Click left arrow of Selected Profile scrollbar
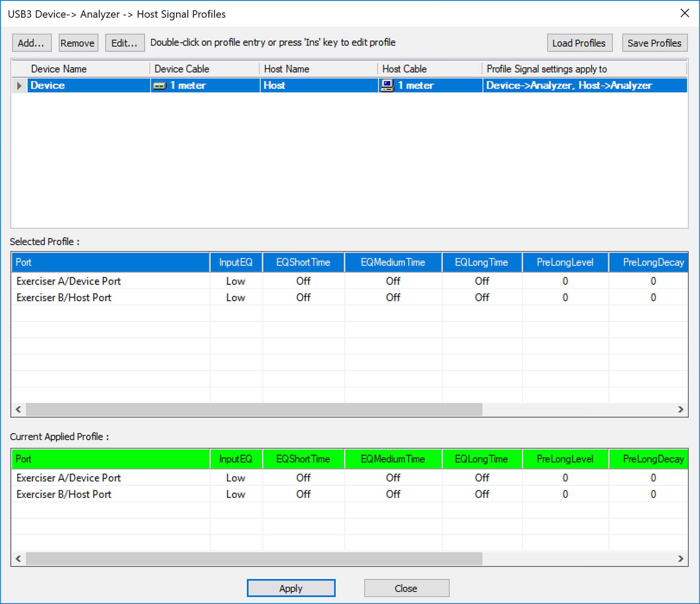The image size is (700, 604). click(19, 409)
